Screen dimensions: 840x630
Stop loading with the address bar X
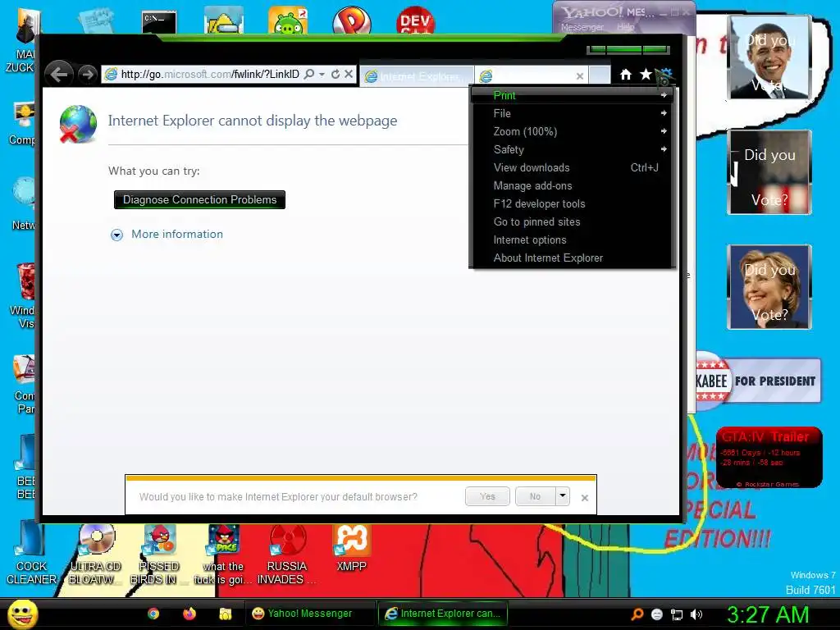pyautogui.click(x=349, y=74)
